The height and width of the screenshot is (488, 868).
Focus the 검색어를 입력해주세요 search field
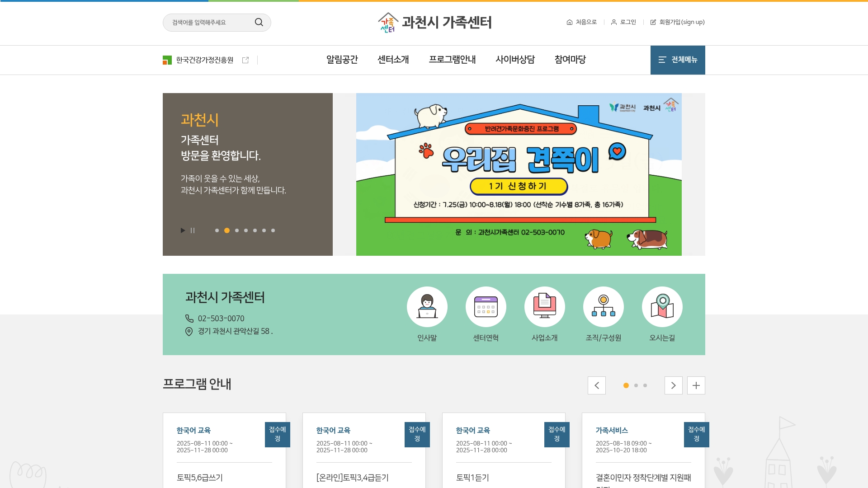[210, 23]
